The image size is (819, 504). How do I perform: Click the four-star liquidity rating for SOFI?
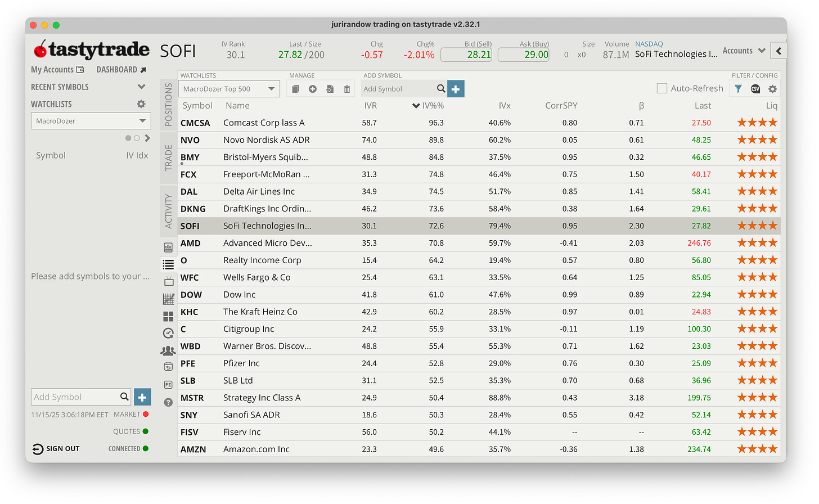tap(757, 226)
